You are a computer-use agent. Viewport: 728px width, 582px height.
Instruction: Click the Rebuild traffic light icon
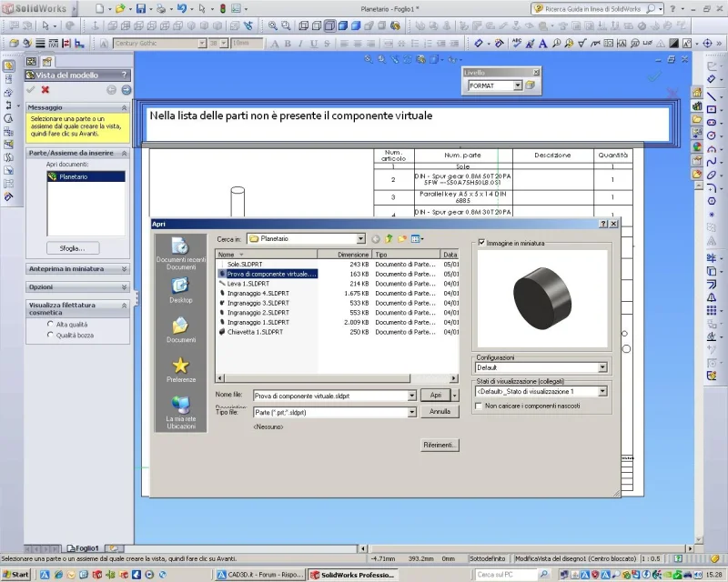(222, 8)
